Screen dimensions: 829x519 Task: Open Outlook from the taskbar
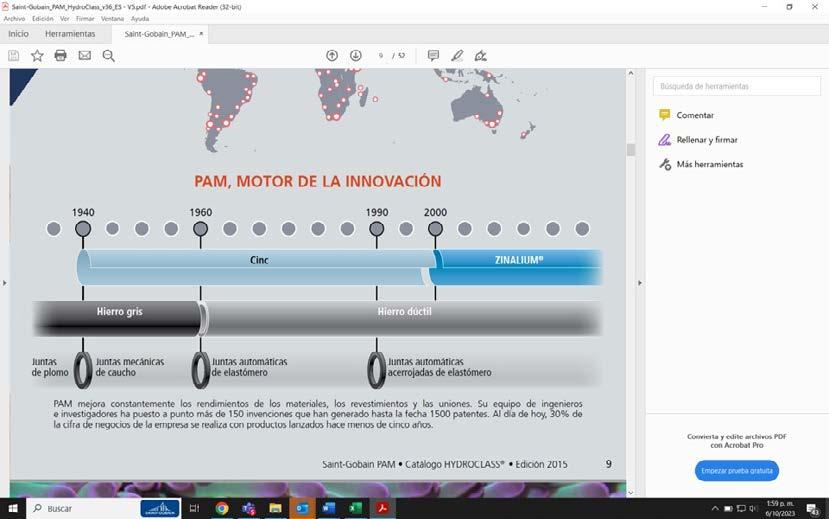point(302,508)
